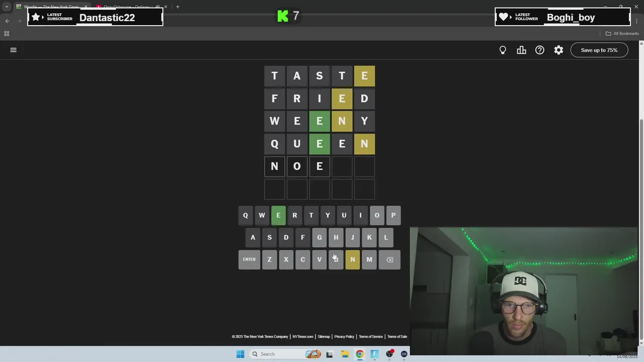Click the U key on the Wordle keyboard
The image size is (644, 362).
(x=344, y=215)
